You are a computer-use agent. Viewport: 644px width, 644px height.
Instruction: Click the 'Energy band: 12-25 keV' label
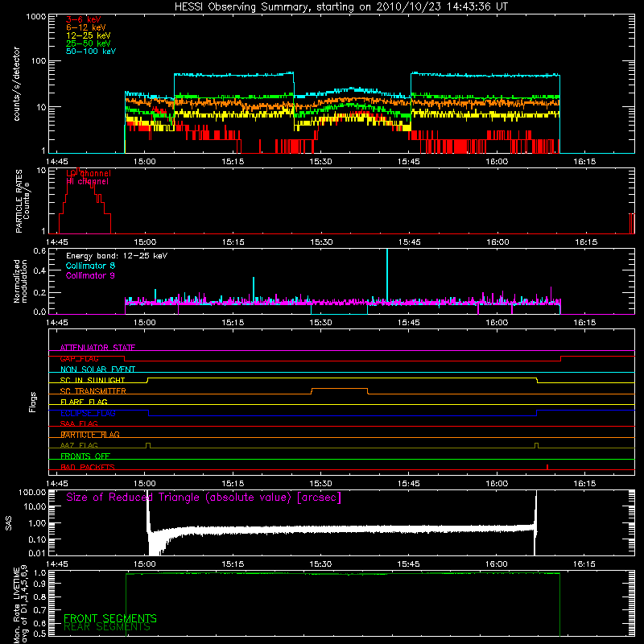[117, 256]
